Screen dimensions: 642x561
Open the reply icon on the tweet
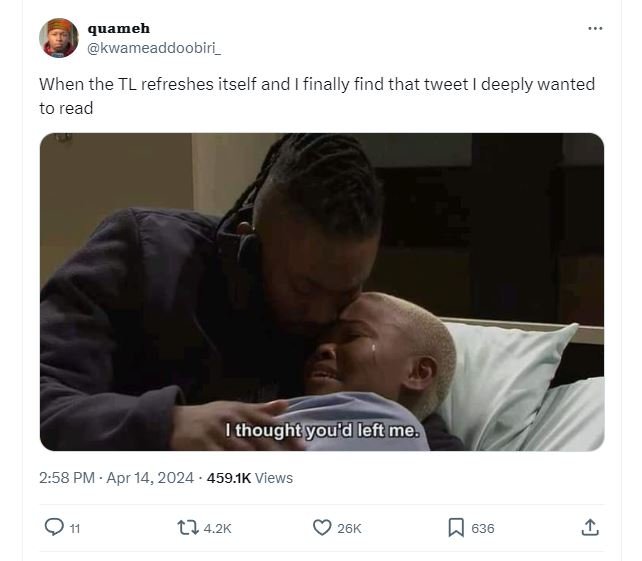point(54,527)
